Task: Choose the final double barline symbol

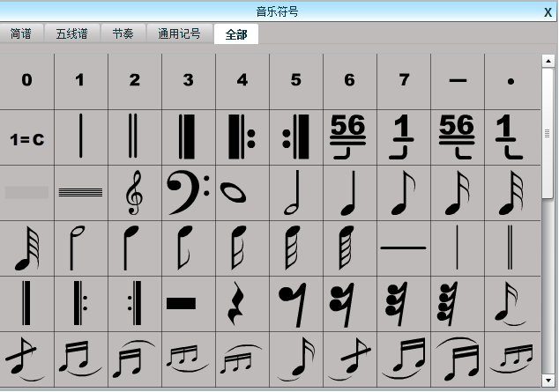Action: click(x=188, y=137)
